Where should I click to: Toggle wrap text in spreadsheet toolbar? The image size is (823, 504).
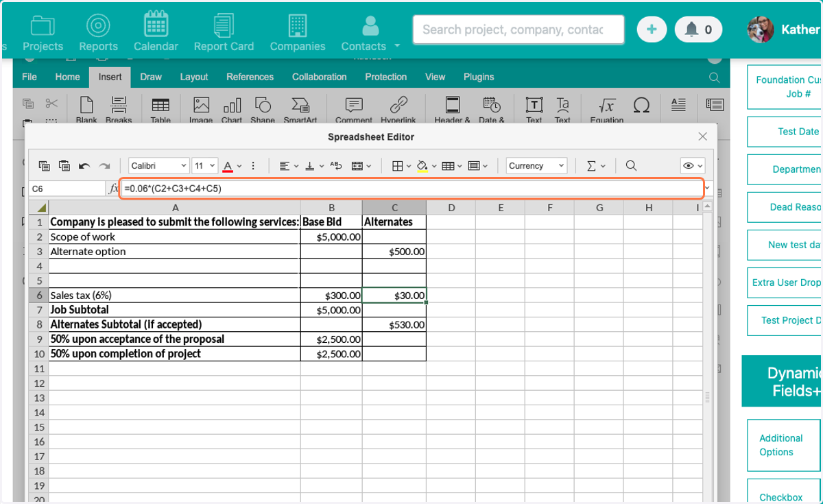coord(336,166)
